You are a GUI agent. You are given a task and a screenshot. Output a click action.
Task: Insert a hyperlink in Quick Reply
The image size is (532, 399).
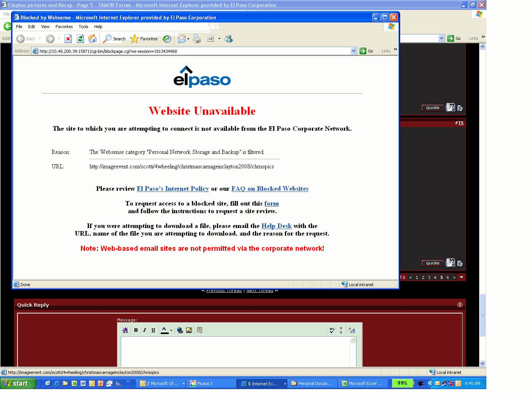180,330
